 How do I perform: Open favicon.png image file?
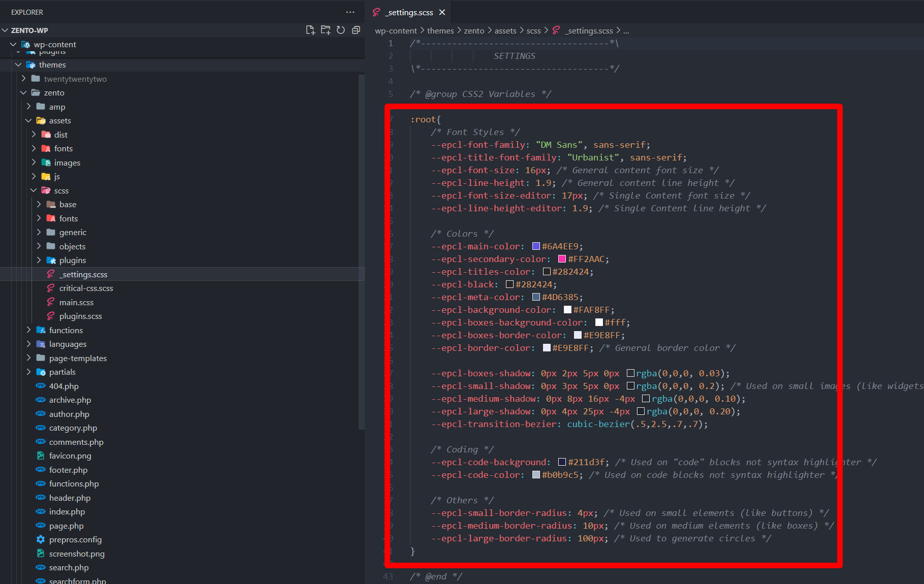pos(70,456)
